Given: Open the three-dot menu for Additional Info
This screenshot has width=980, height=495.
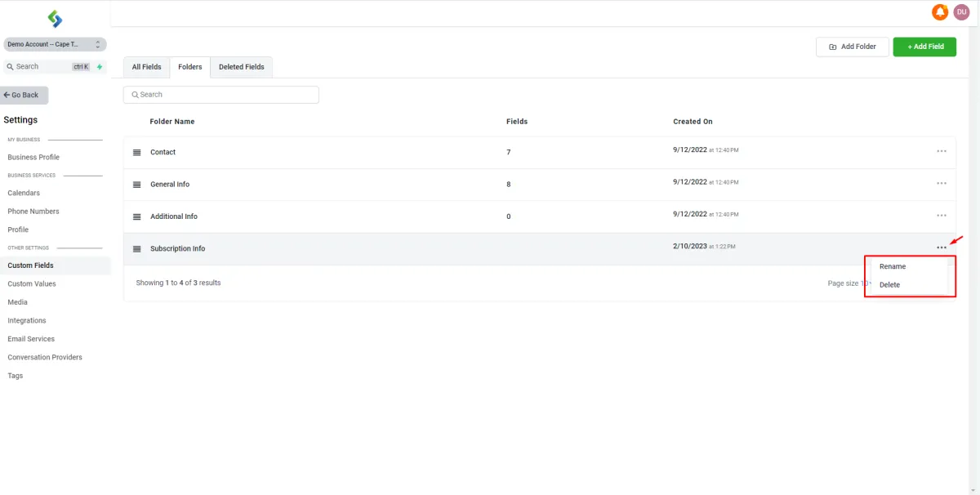Looking at the screenshot, I should tap(942, 216).
